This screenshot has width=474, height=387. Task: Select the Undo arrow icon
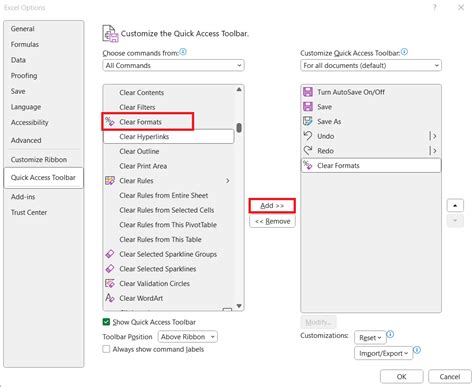308,136
